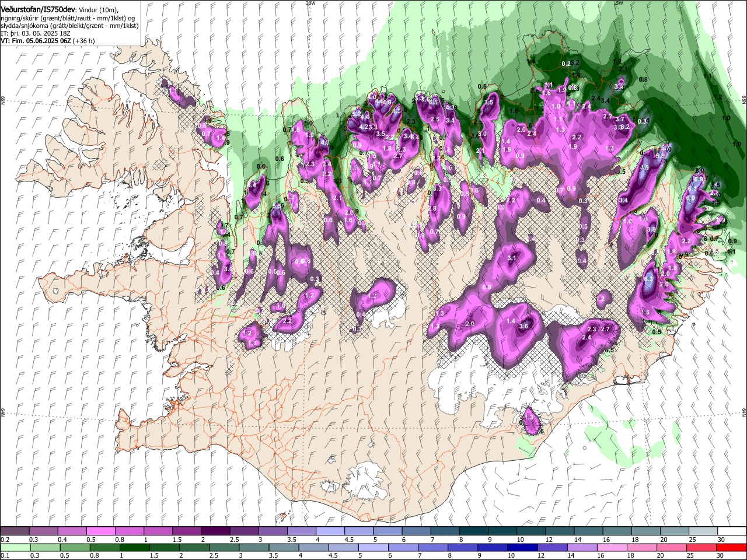
Task: Click the 'rigning/skúrir' legend description line
Action: [67, 18]
